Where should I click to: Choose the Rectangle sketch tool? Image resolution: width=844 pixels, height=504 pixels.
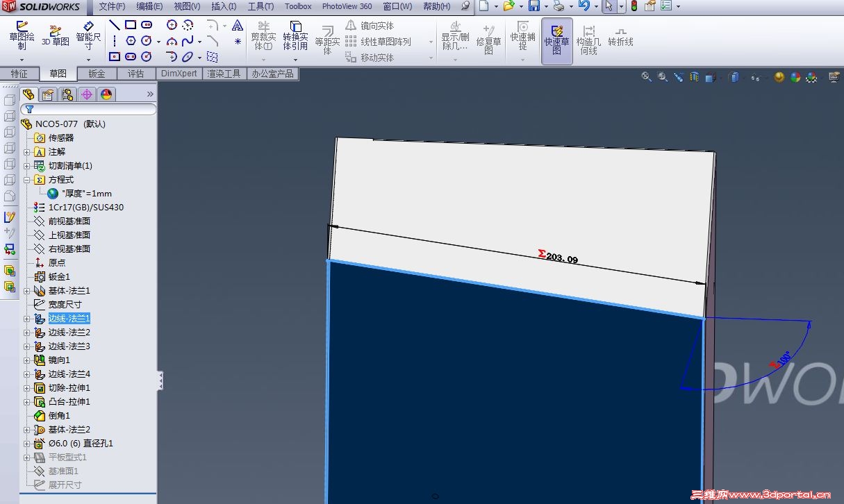(131, 25)
